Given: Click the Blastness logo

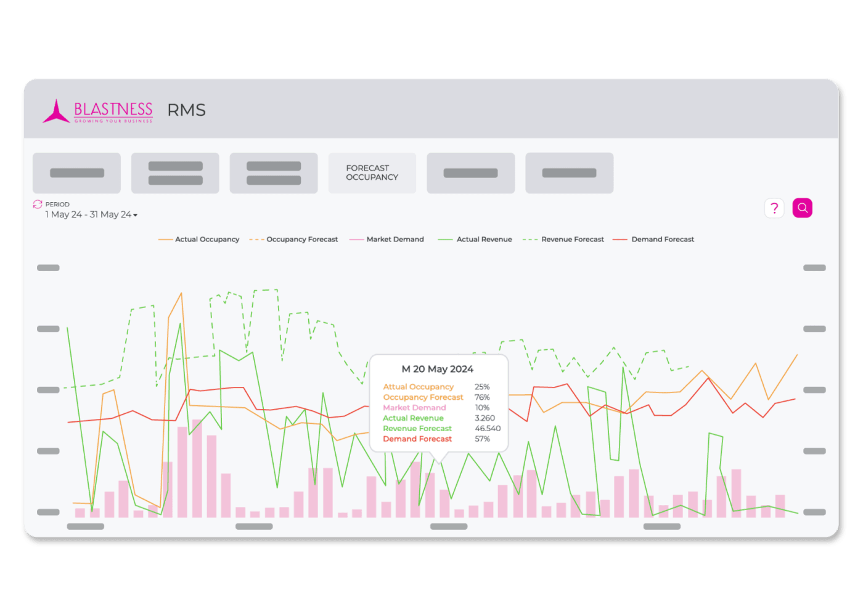Looking at the screenshot, I should (98, 111).
